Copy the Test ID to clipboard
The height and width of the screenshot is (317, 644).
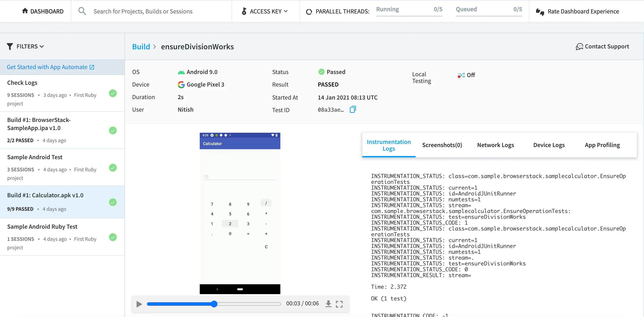point(352,109)
